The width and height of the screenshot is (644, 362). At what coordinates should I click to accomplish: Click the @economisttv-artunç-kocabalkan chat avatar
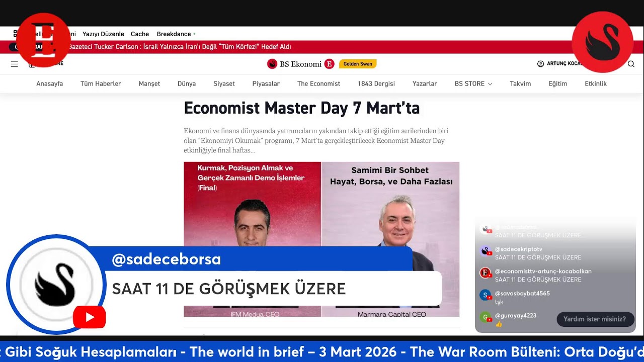pos(486,273)
